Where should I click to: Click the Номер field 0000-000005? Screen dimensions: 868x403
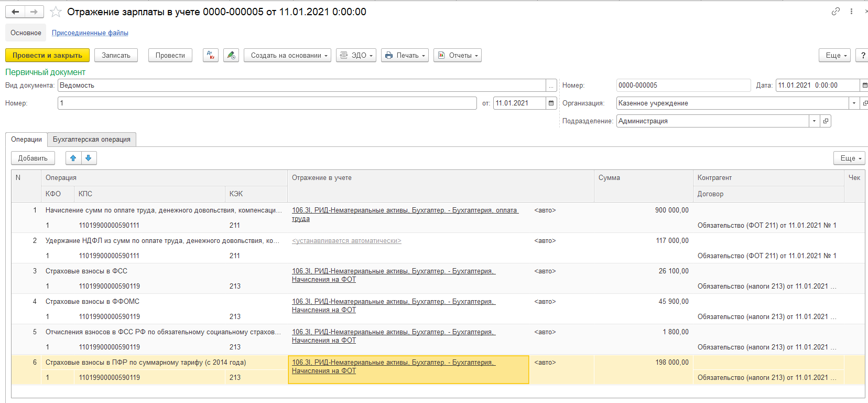pyautogui.click(x=683, y=85)
